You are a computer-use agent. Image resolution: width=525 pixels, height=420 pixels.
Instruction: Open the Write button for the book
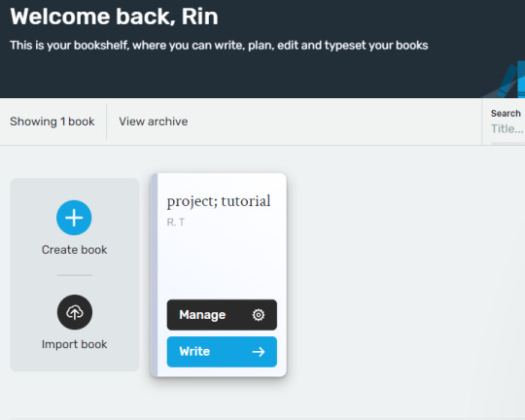point(222,352)
